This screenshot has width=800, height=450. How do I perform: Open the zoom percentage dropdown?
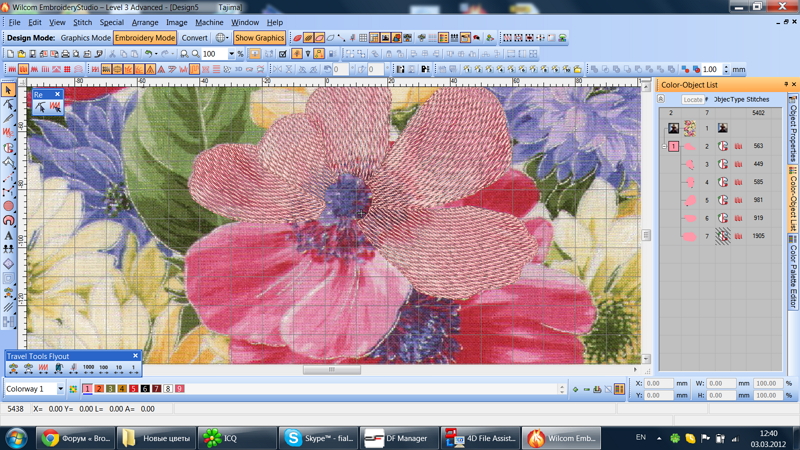[x=231, y=54]
